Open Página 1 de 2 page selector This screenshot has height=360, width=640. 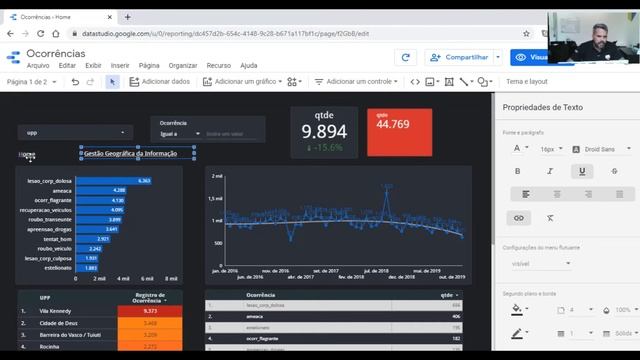[x=31, y=82]
